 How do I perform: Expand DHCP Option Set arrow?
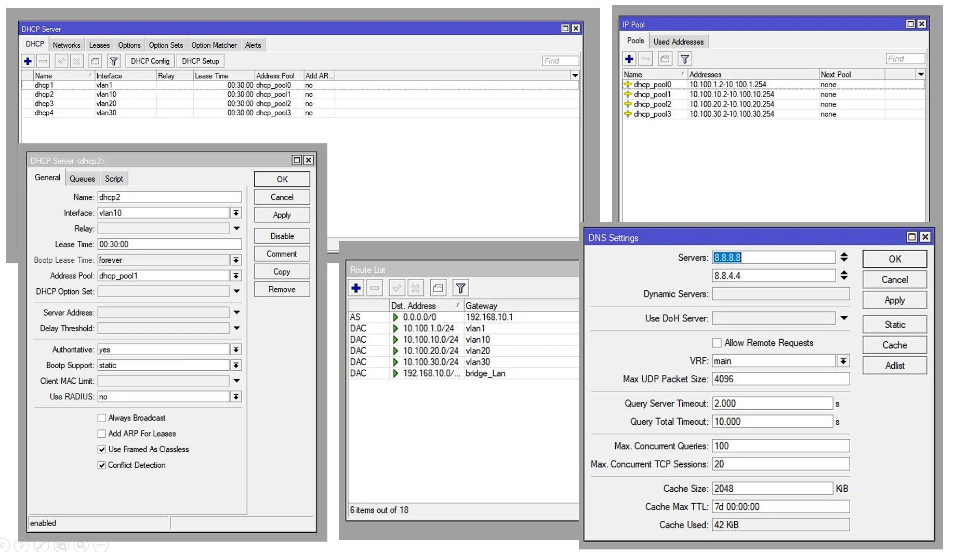(x=236, y=291)
